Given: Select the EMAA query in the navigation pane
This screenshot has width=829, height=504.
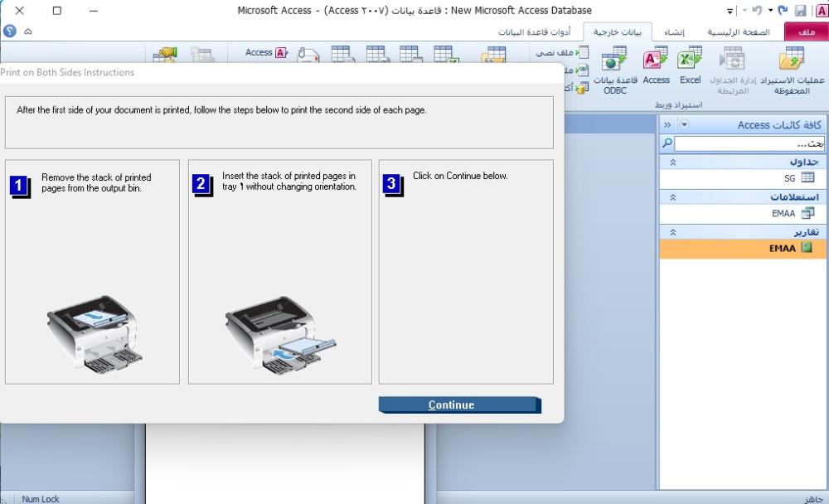Looking at the screenshot, I should 742,213.
